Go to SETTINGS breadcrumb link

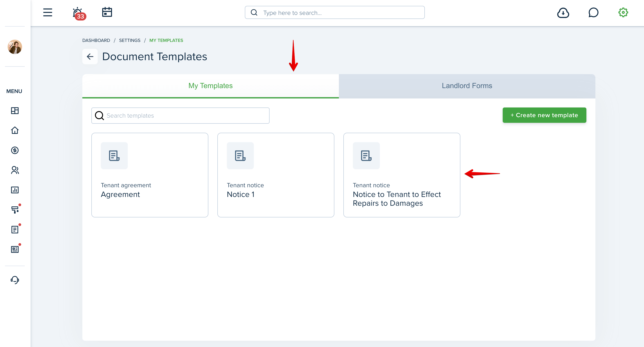(130, 40)
